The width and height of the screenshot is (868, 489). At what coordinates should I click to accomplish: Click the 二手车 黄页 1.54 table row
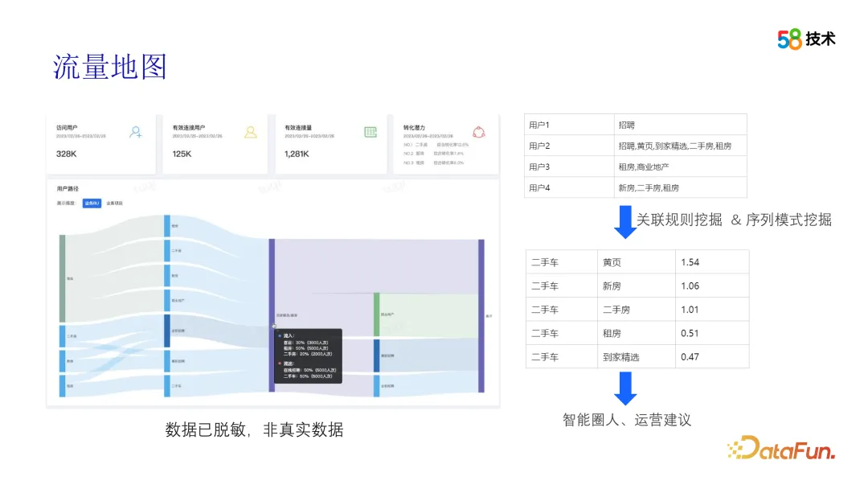click(x=635, y=261)
